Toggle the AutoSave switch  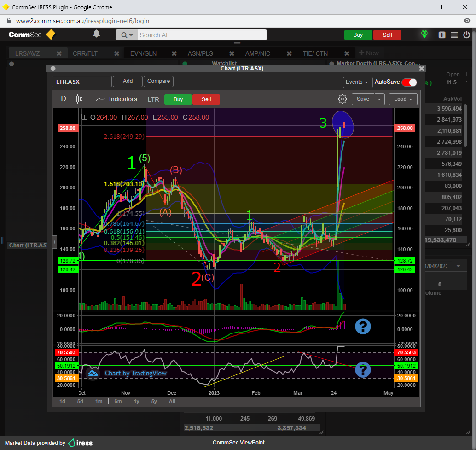pos(409,82)
